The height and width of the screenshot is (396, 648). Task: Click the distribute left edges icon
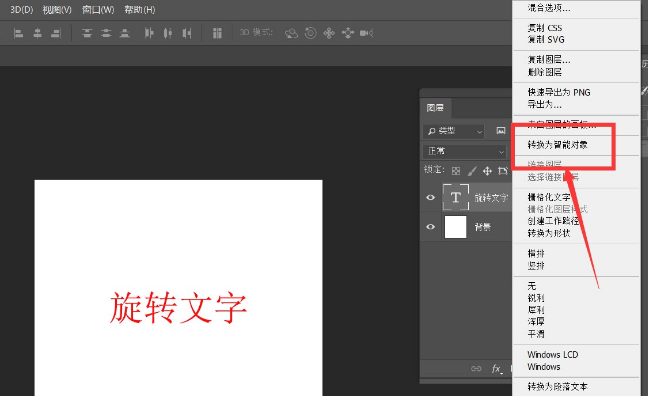[149, 33]
